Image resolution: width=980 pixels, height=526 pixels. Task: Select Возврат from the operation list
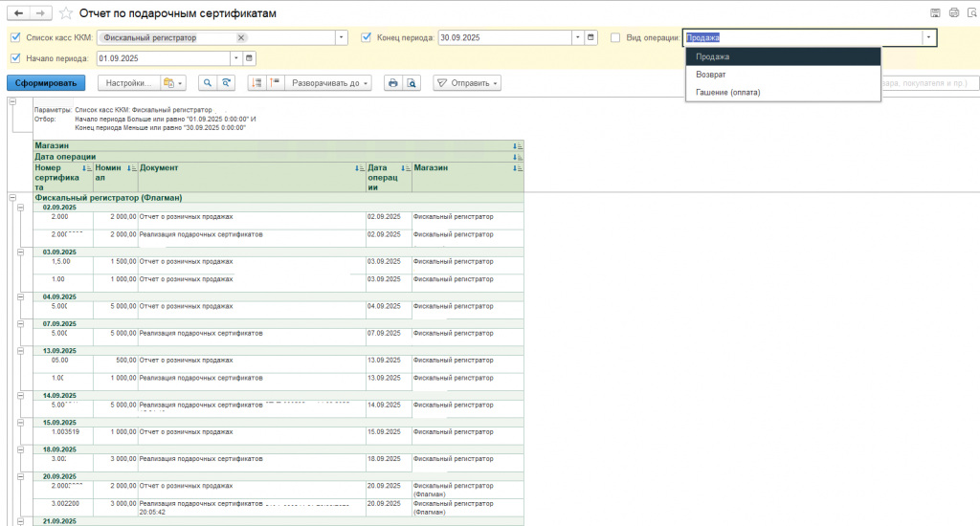coord(711,74)
